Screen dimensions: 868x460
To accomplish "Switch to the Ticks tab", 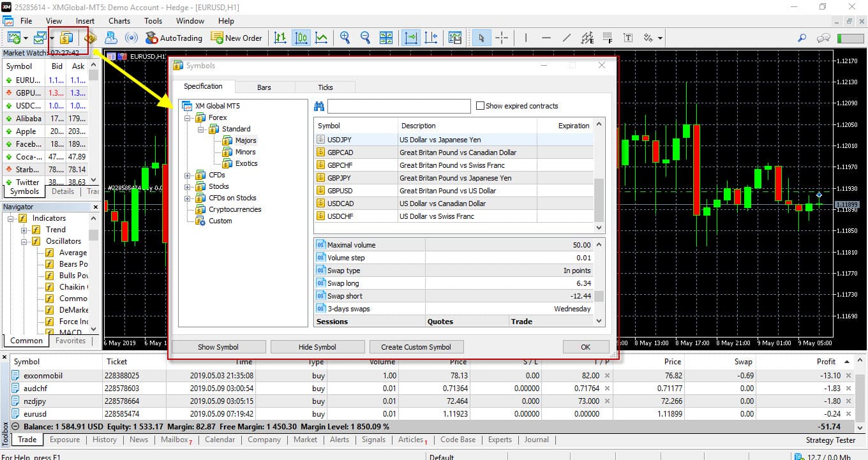I will click(325, 87).
